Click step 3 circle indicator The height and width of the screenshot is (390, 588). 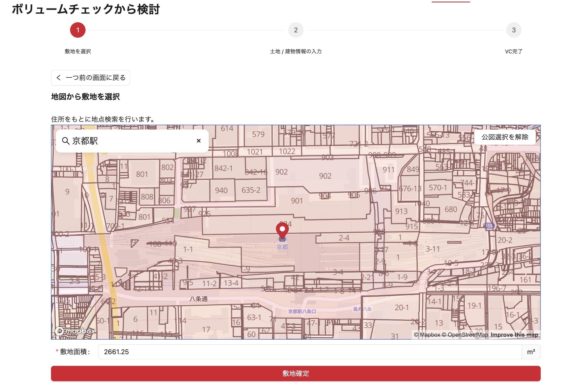tap(514, 30)
